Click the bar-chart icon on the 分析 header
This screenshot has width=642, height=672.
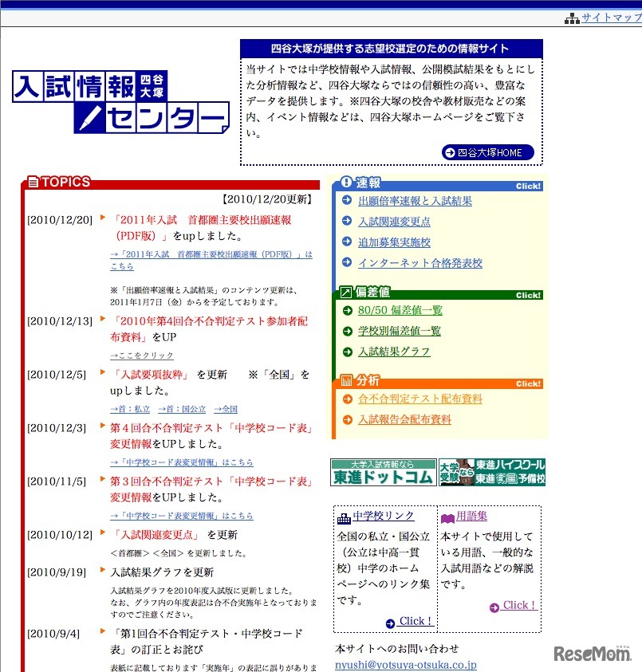(347, 380)
